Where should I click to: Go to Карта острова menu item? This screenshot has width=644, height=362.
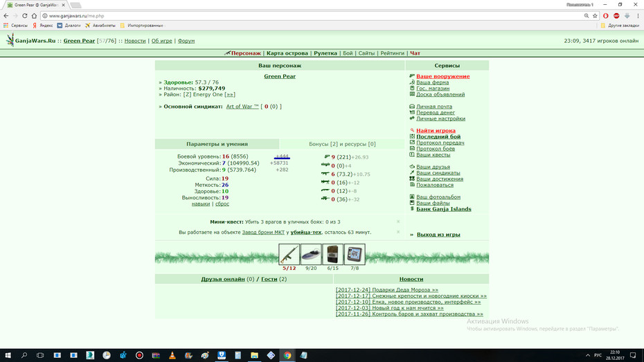click(x=287, y=53)
